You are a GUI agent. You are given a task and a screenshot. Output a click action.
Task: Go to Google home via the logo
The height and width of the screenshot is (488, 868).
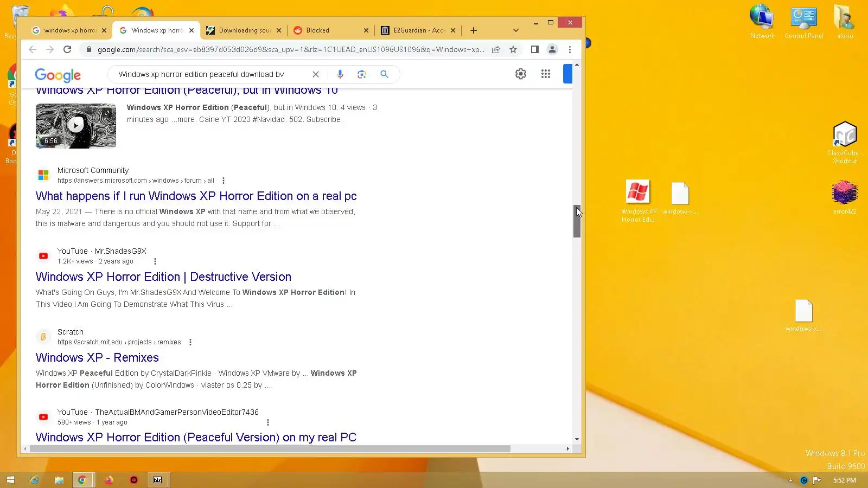(x=58, y=75)
